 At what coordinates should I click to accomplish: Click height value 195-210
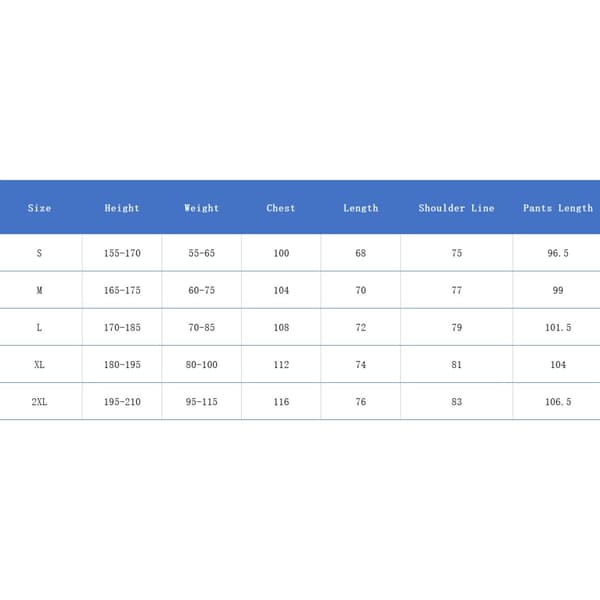click(122, 401)
